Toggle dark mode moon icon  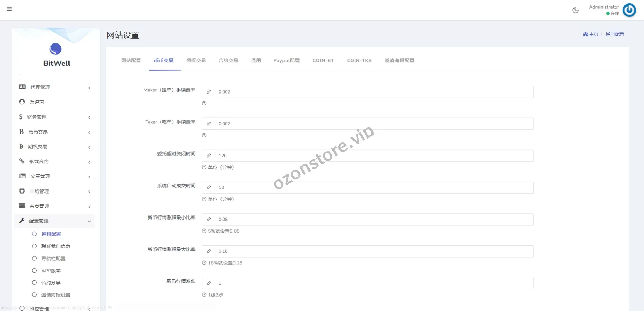(x=576, y=10)
